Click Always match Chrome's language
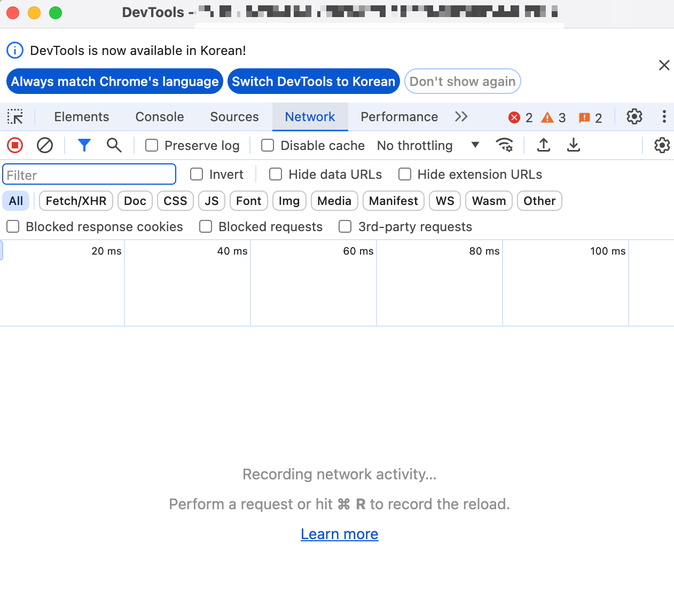The image size is (674, 616). click(115, 81)
